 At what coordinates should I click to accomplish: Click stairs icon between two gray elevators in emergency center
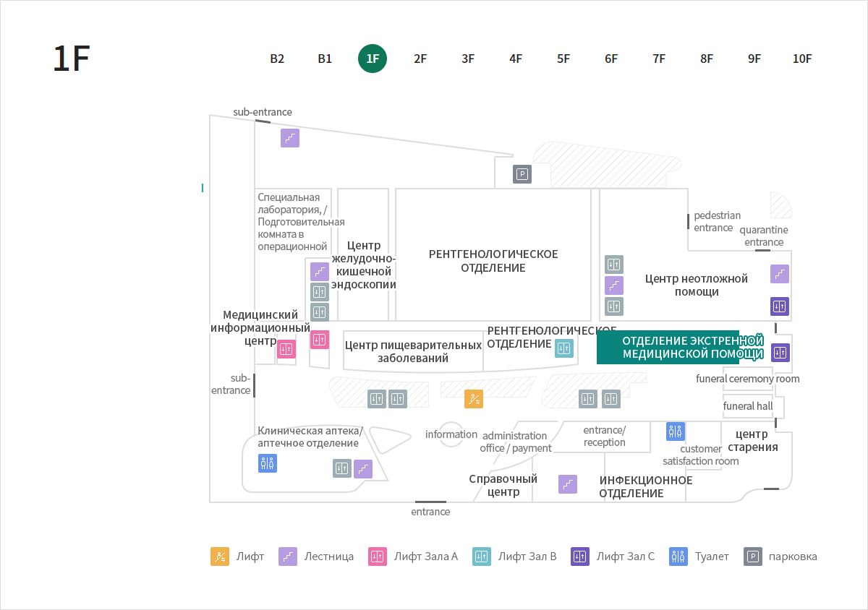pos(614,285)
